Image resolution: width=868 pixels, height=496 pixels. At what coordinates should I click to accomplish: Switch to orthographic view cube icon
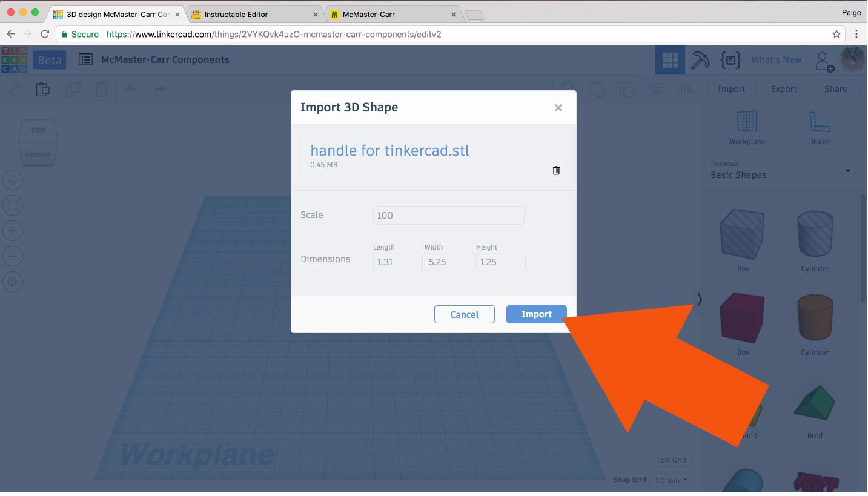pos(13,282)
